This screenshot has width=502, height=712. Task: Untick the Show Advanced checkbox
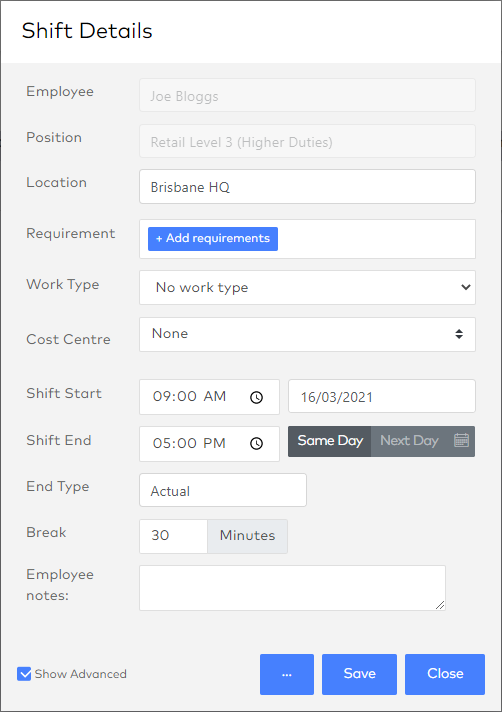point(24,674)
